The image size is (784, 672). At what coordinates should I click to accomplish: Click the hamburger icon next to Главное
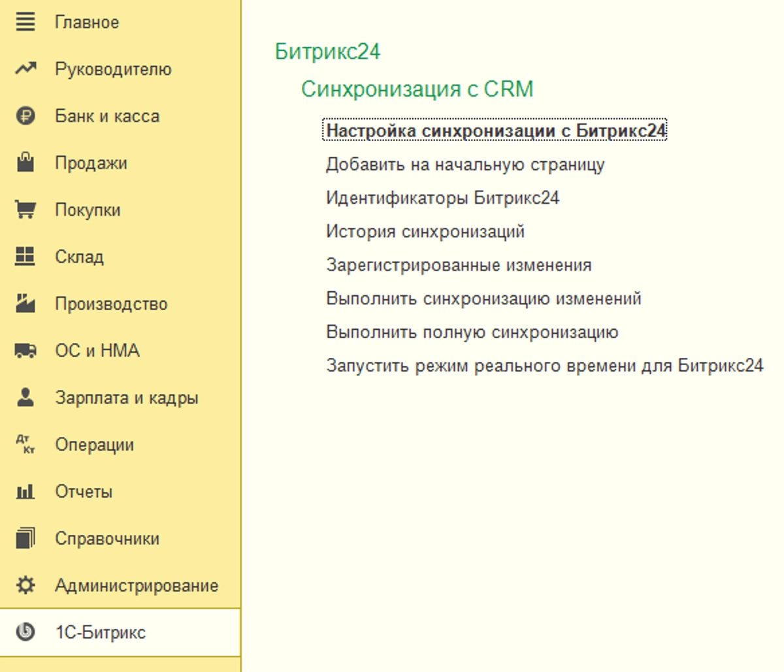pos(25,22)
